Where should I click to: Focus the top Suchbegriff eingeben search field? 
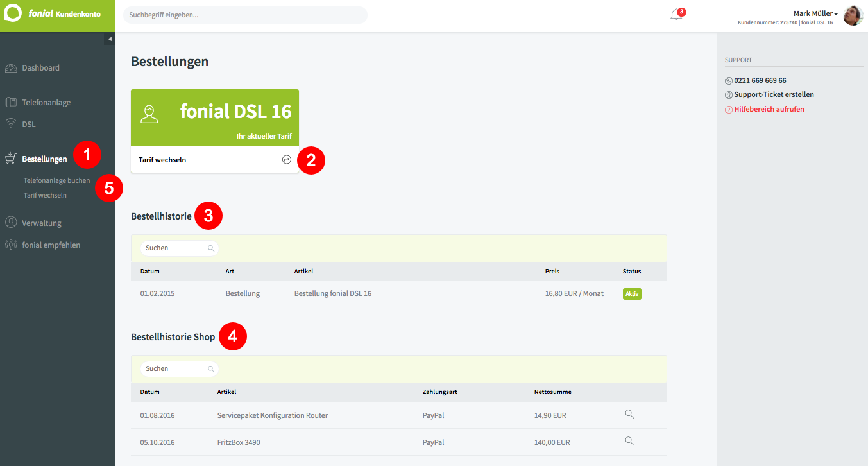coord(245,15)
